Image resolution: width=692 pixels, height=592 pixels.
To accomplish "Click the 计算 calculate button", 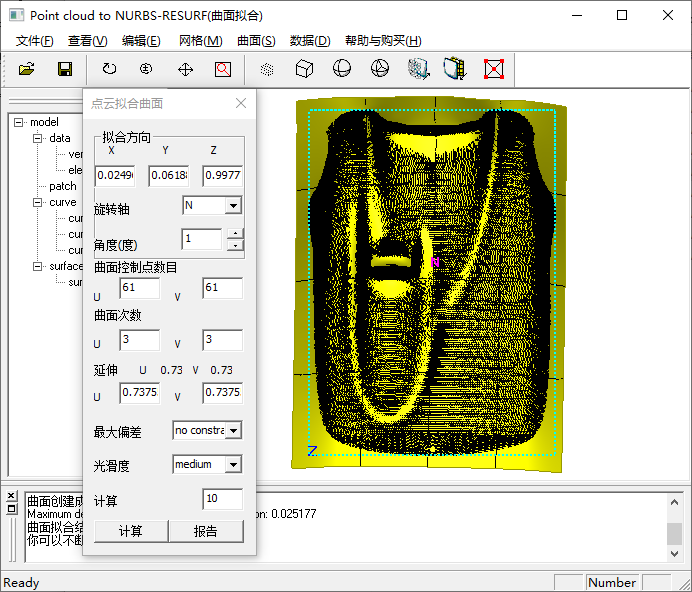I will (x=130, y=531).
